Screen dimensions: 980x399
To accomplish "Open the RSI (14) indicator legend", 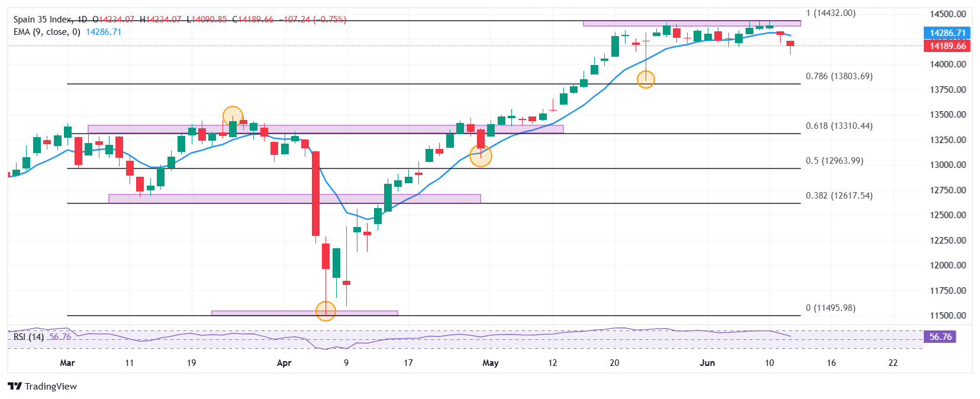I will (x=28, y=337).
